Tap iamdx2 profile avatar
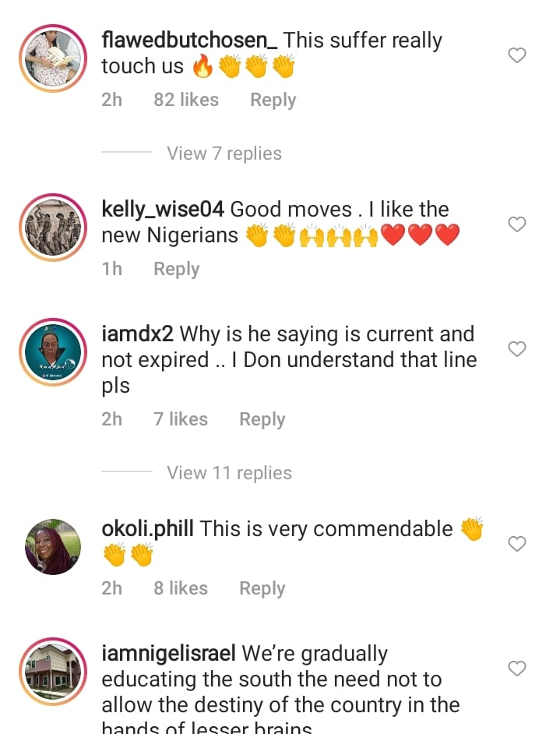560x734 pixels. tap(53, 352)
